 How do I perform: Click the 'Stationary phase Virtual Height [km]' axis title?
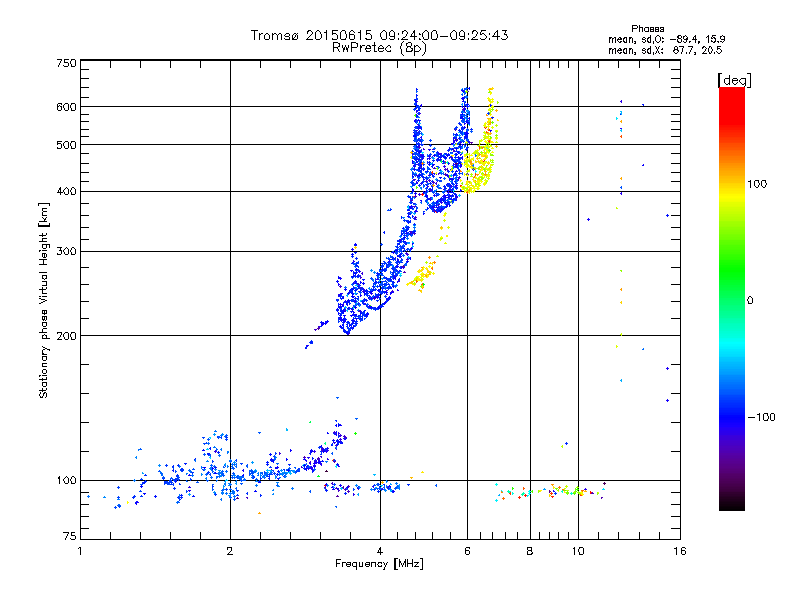click(44, 301)
